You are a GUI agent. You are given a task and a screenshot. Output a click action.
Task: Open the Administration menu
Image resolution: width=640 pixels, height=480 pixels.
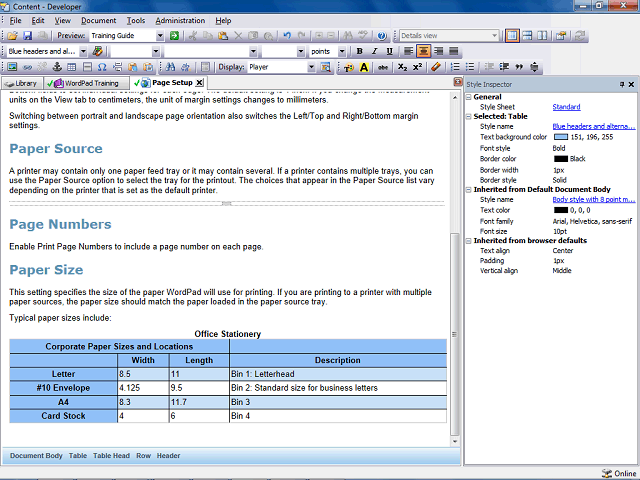pos(180,20)
